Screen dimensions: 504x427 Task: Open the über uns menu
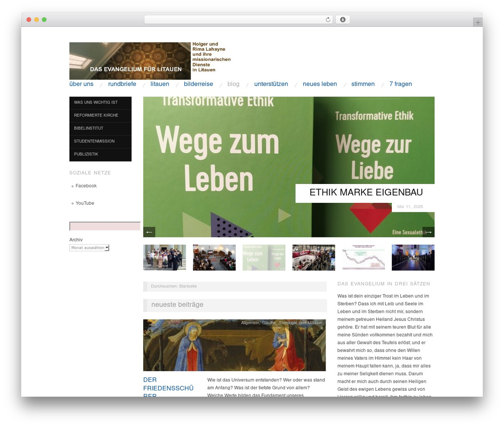click(82, 84)
